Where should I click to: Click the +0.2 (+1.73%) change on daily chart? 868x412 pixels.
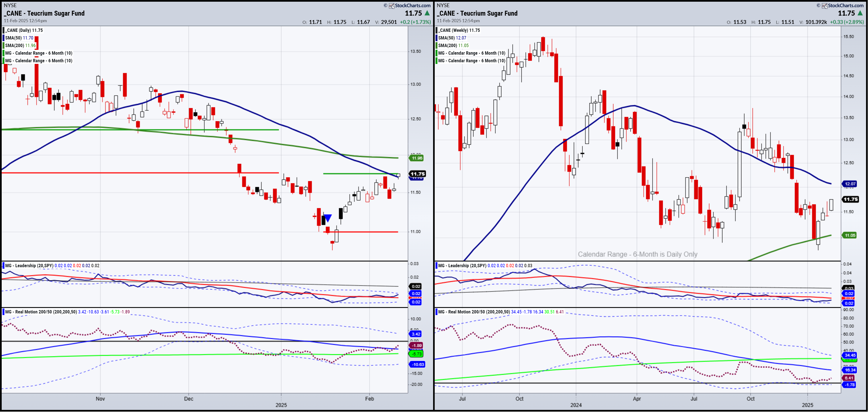point(415,22)
